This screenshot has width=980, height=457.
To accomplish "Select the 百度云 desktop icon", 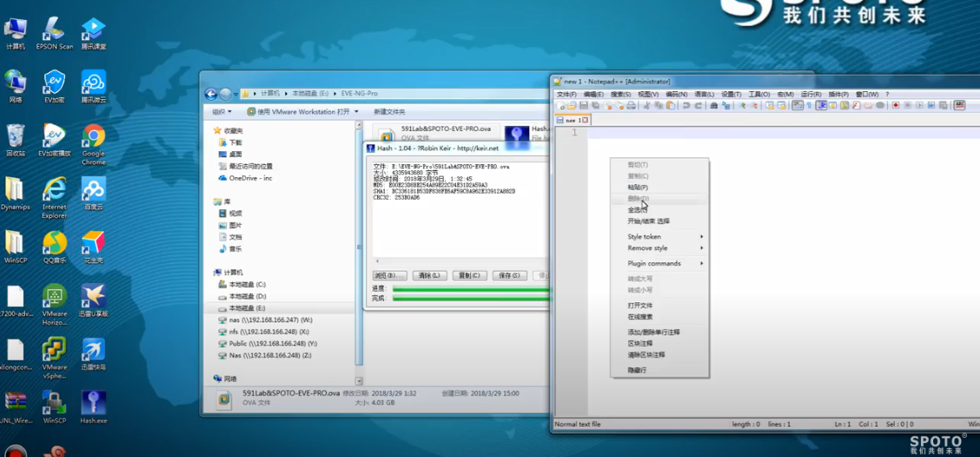I will [x=93, y=193].
